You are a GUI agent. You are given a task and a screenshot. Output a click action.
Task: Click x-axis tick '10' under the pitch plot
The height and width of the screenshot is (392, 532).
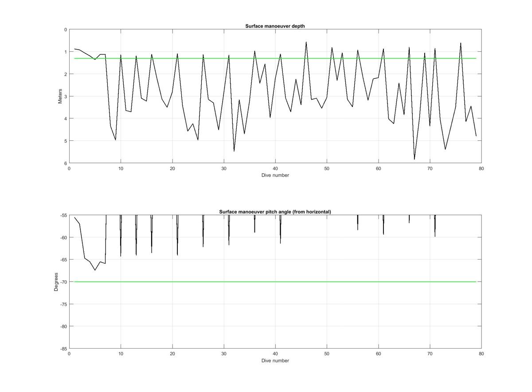[121, 354]
